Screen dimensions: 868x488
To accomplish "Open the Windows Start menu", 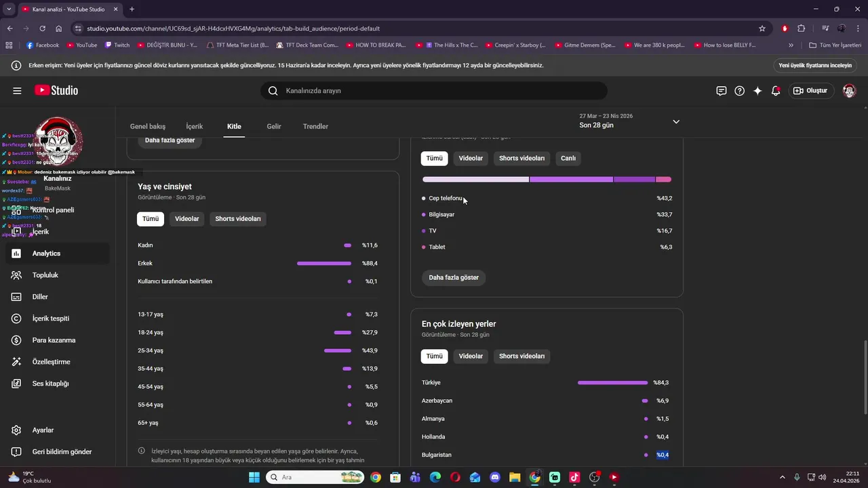I will point(254,477).
